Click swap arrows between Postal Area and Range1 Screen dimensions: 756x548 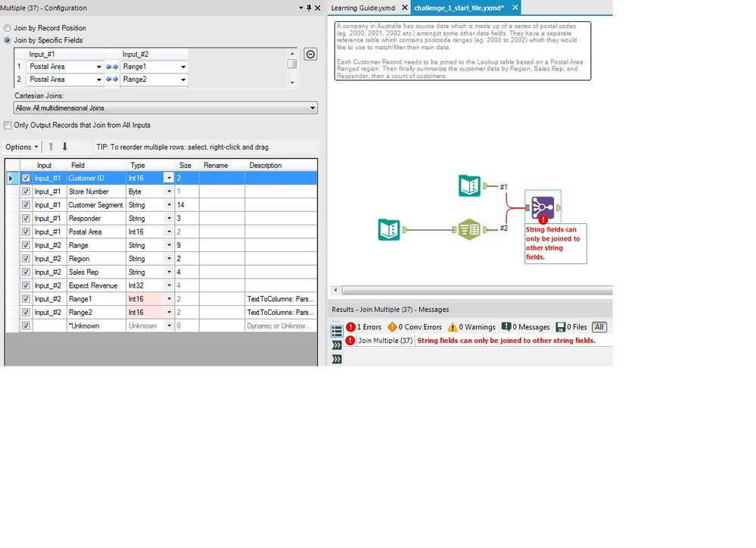pos(112,67)
